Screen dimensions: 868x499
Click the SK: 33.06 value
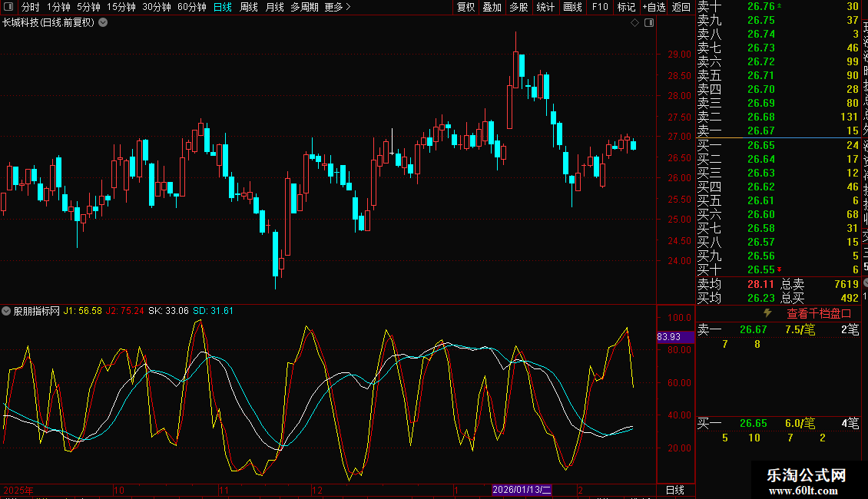pyautogui.click(x=168, y=311)
